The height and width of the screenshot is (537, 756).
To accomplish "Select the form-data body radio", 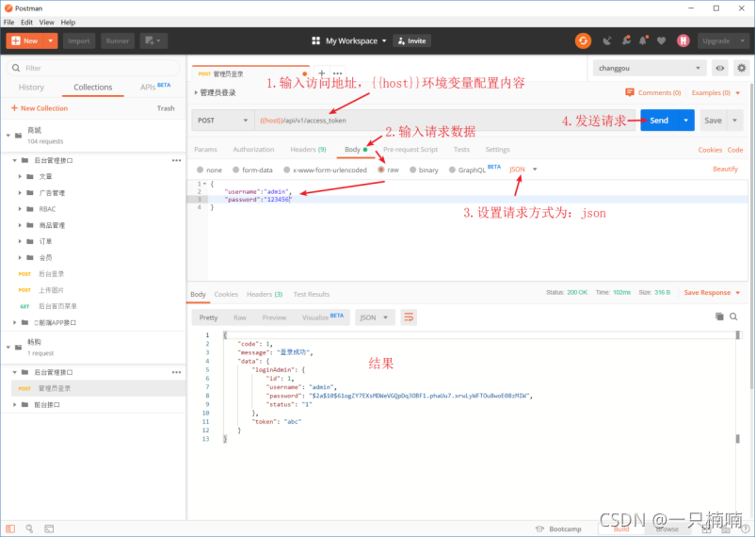I will 235,170.
